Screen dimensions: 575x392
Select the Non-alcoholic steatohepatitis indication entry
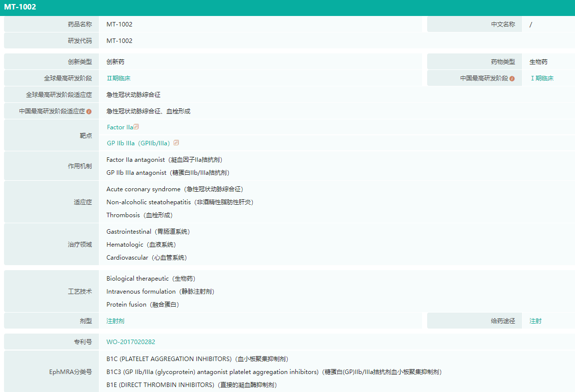[x=180, y=202]
